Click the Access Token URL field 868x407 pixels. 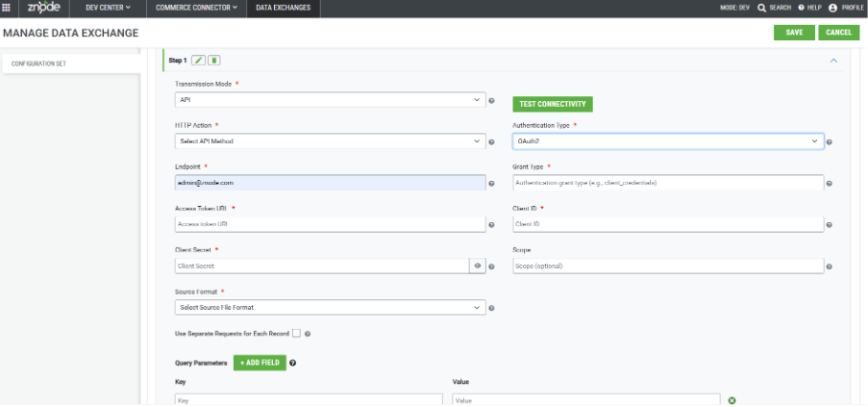click(x=331, y=224)
